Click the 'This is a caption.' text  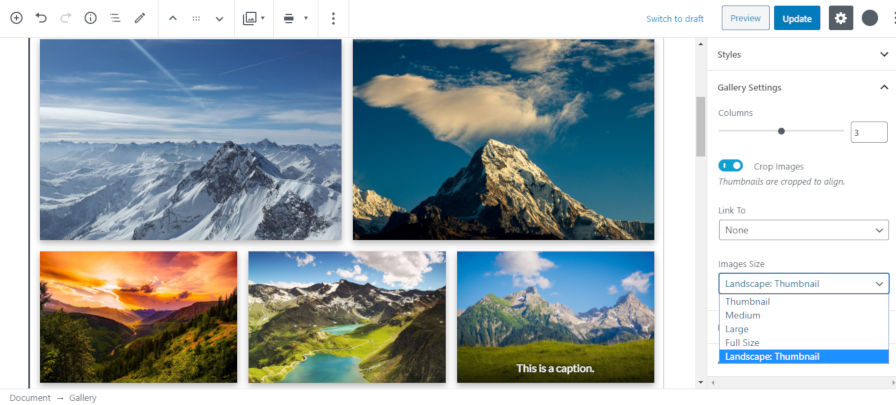pyautogui.click(x=555, y=368)
